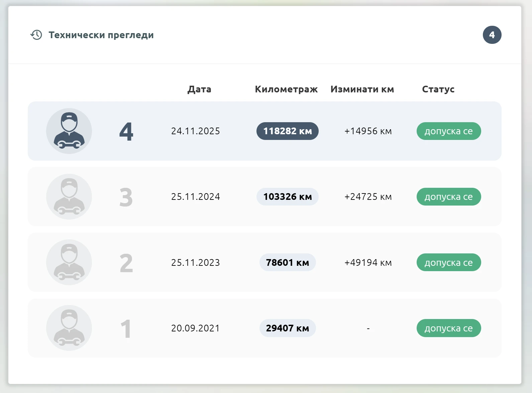Screen dimensions: 532x393
Task: Select the large number 4 in first row
Action: coord(126,131)
